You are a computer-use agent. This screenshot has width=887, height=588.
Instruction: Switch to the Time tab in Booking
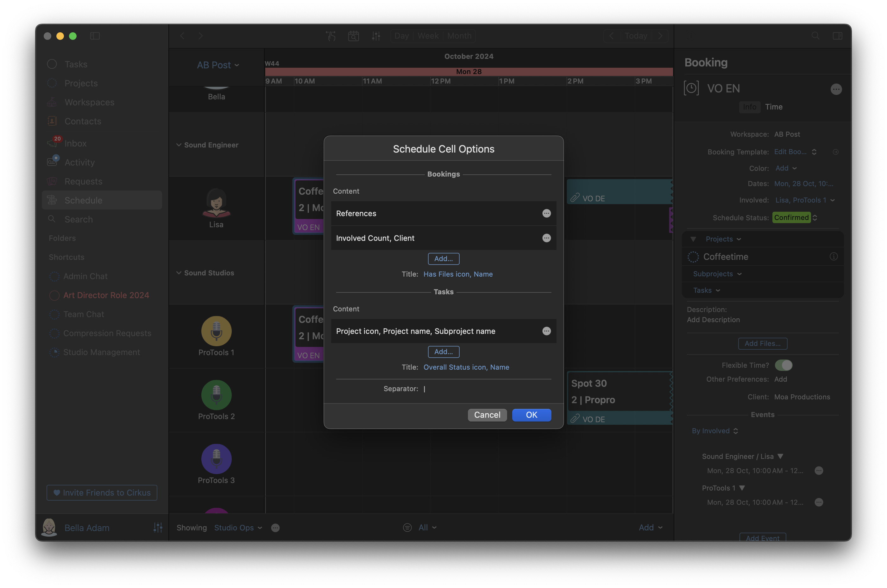(x=773, y=107)
